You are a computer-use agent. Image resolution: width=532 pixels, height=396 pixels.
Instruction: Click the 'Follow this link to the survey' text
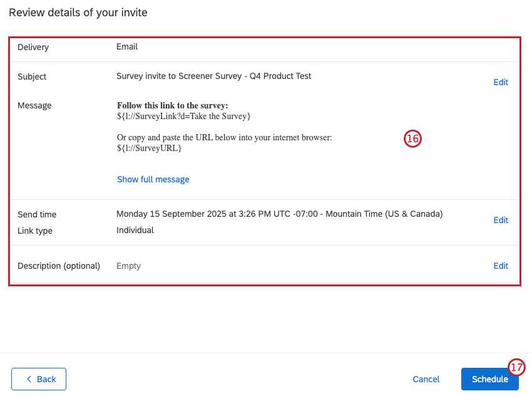click(172, 106)
